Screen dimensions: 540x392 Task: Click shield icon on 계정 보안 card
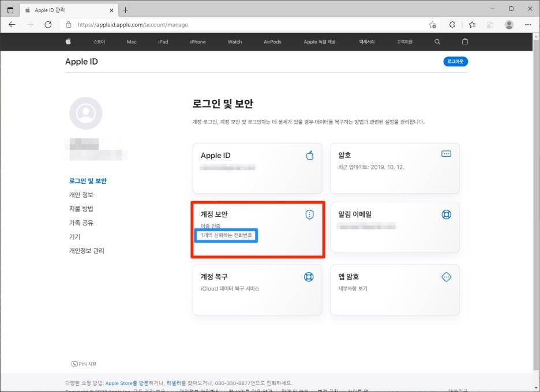309,214
